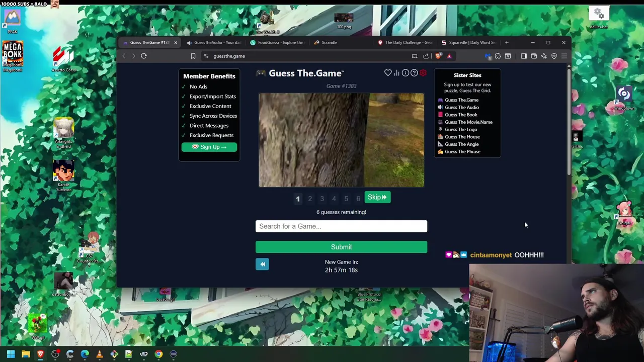The height and width of the screenshot is (362, 644).
Task: Open the Brave wallet icon
Action: [x=534, y=56]
